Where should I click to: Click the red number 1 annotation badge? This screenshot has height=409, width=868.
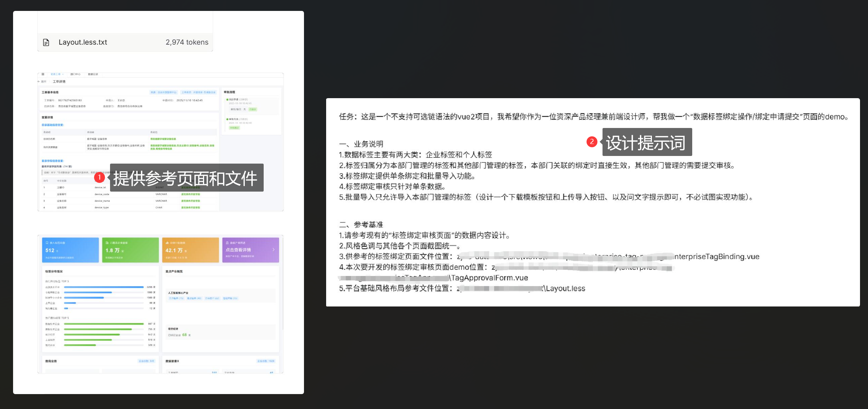[x=99, y=177]
